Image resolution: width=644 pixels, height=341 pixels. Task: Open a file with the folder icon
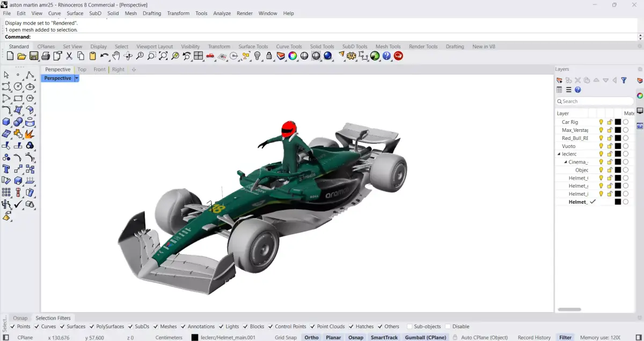[x=22, y=56]
